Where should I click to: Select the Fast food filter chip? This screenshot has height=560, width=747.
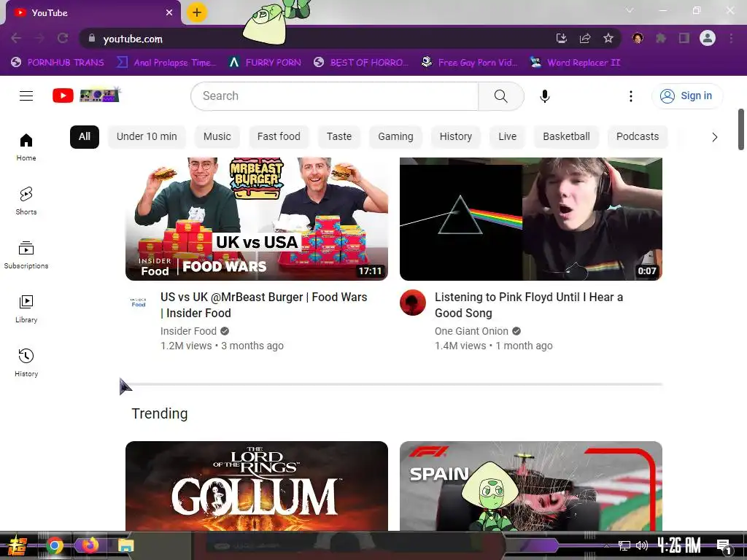pos(279,136)
